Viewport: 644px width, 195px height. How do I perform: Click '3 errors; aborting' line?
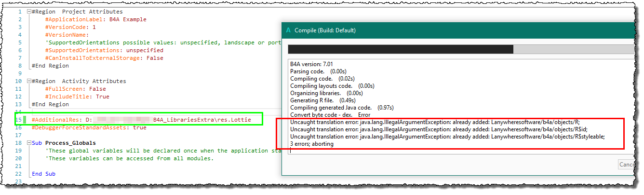click(312, 144)
